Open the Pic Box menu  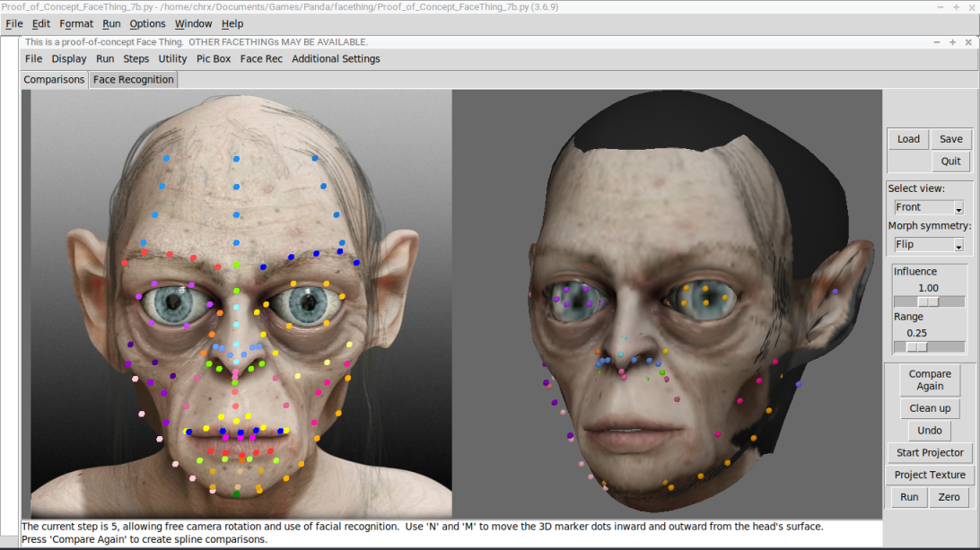214,58
